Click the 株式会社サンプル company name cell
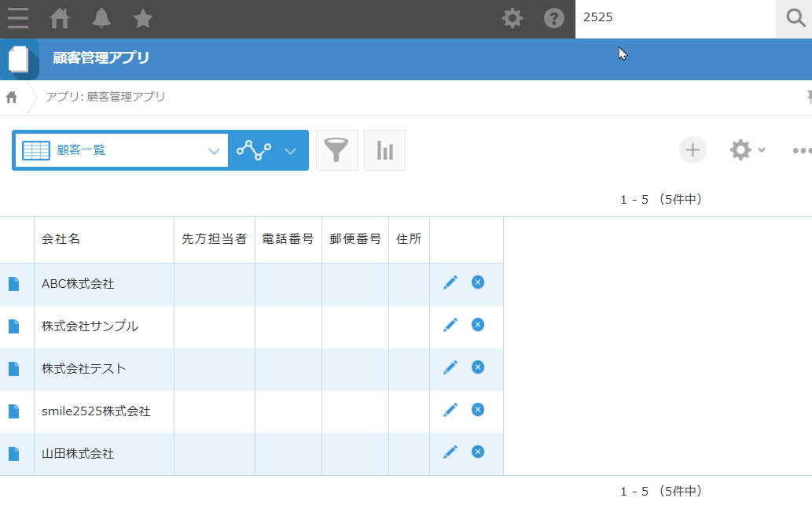 (x=104, y=326)
